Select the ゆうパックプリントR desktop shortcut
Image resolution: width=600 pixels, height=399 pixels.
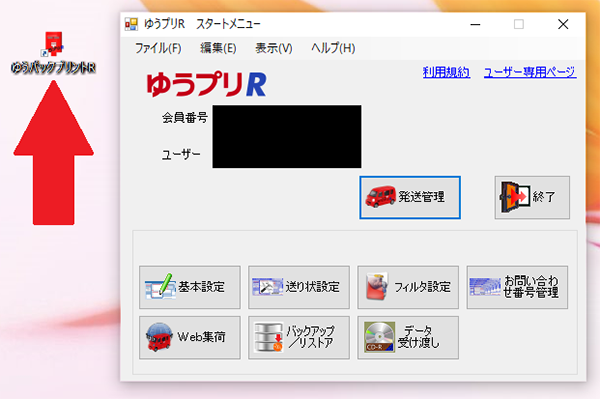pos(53,53)
